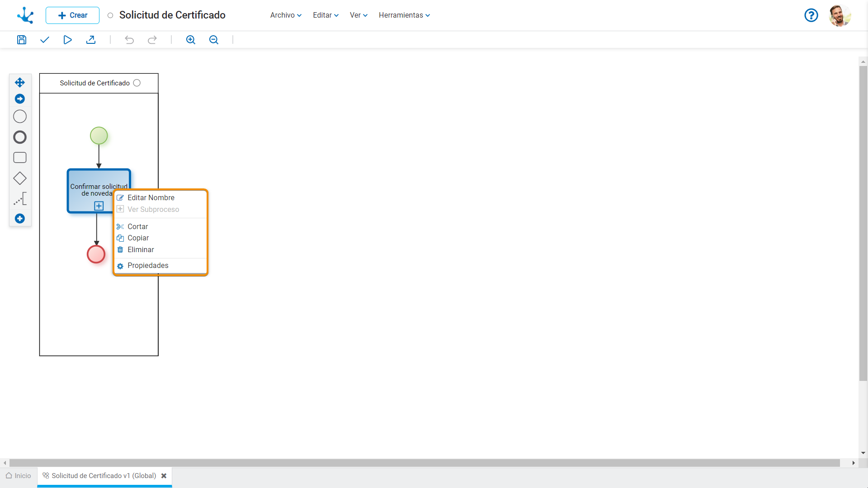The height and width of the screenshot is (488, 868).
Task: Select the thick-circle end event tool
Action: [x=20, y=137]
